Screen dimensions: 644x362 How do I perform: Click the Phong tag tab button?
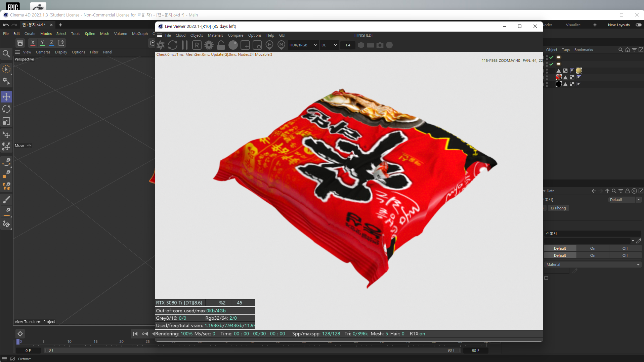click(x=558, y=208)
